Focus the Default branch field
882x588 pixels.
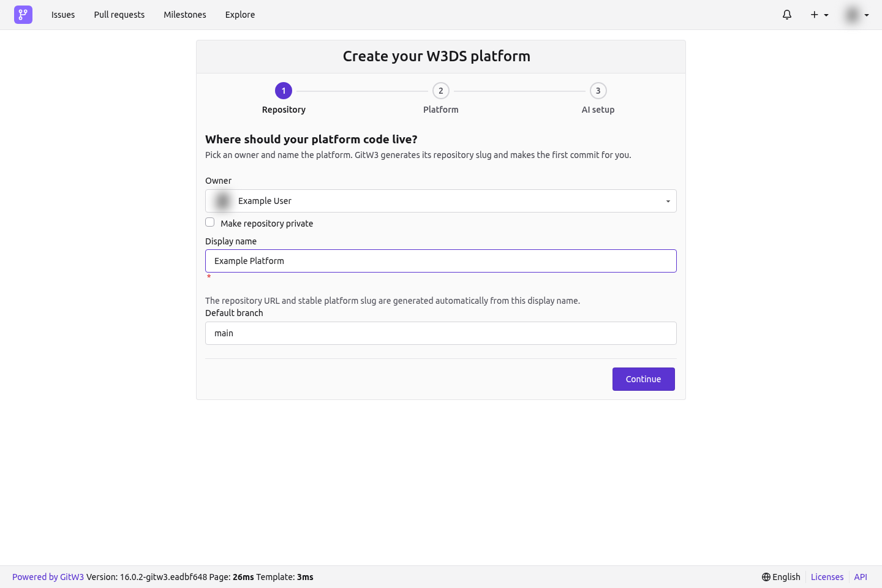[x=441, y=333]
